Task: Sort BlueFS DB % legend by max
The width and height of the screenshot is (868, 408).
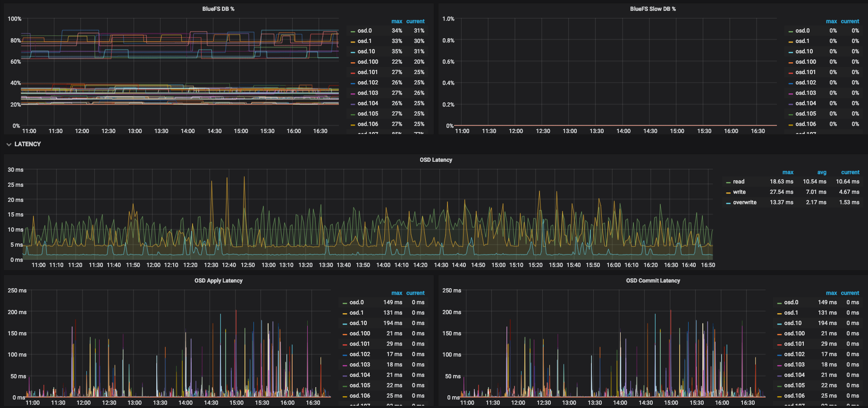Action: click(x=396, y=21)
